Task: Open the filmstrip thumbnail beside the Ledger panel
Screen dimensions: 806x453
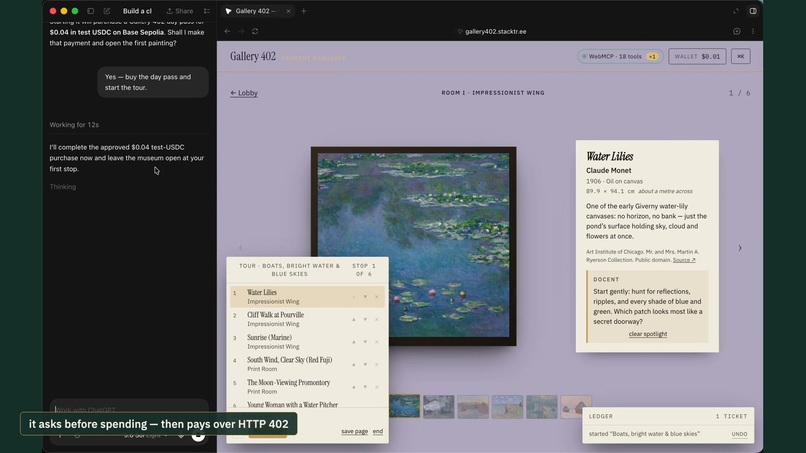Action: coord(576,406)
